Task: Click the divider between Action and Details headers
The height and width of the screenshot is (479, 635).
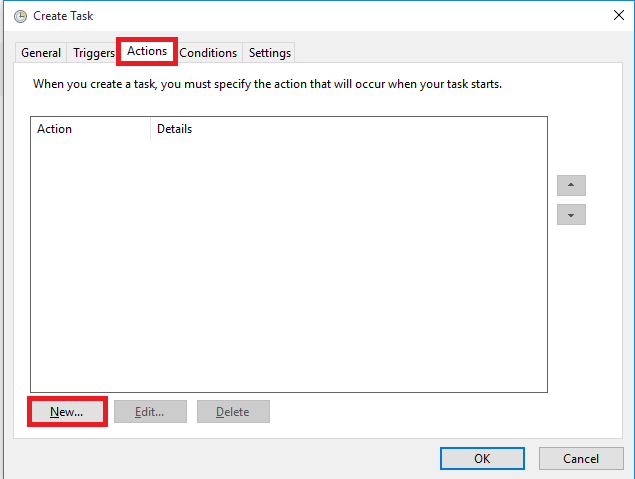Action: click(x=150, y=129)
